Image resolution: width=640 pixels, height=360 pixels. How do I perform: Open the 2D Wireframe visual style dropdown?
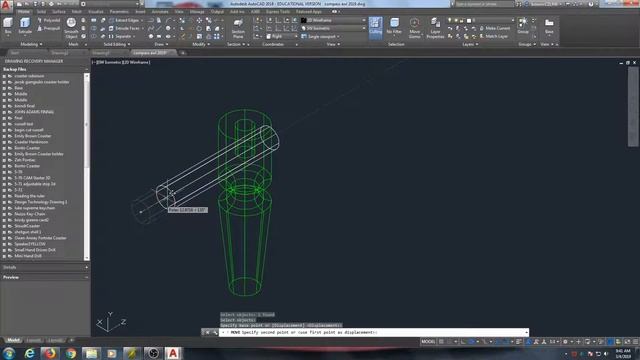pos(333,20)
